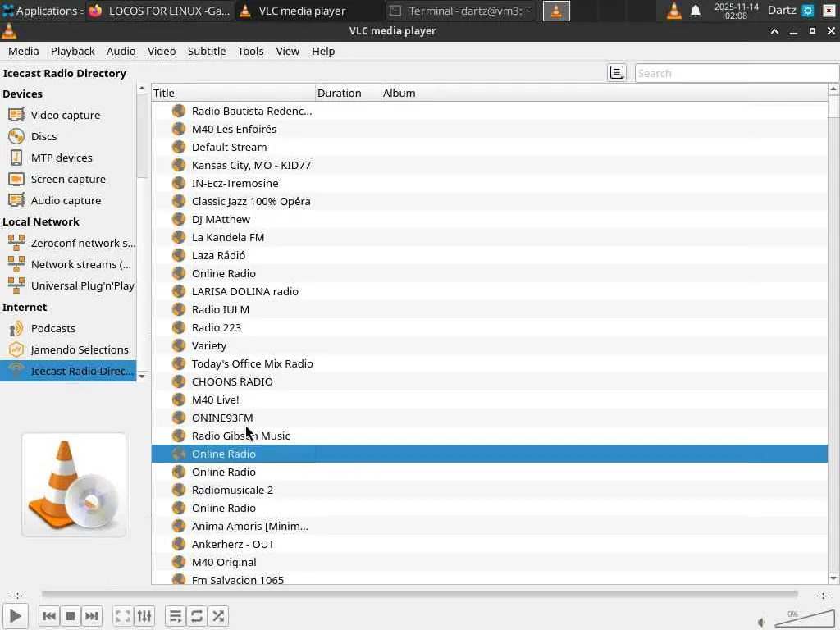Click the globe icon beside M40 Original
Screen dimensions: 840x630
pos(178,562)
